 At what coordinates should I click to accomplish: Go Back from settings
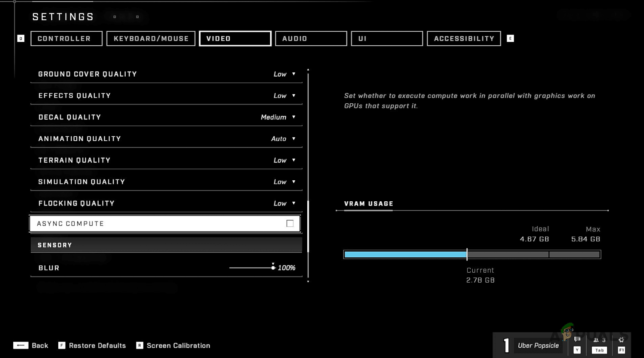point(40,345)
